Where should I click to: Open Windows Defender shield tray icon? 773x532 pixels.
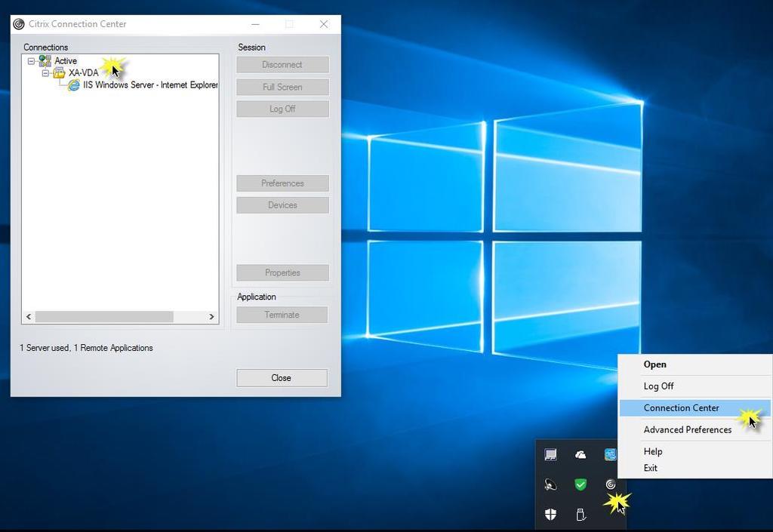pos(550,515)
